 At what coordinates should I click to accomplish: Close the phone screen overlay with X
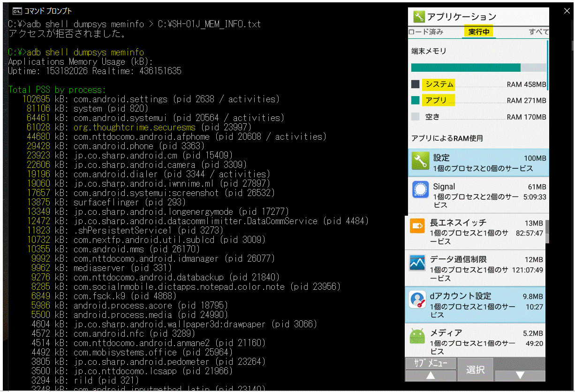[567, 11]
